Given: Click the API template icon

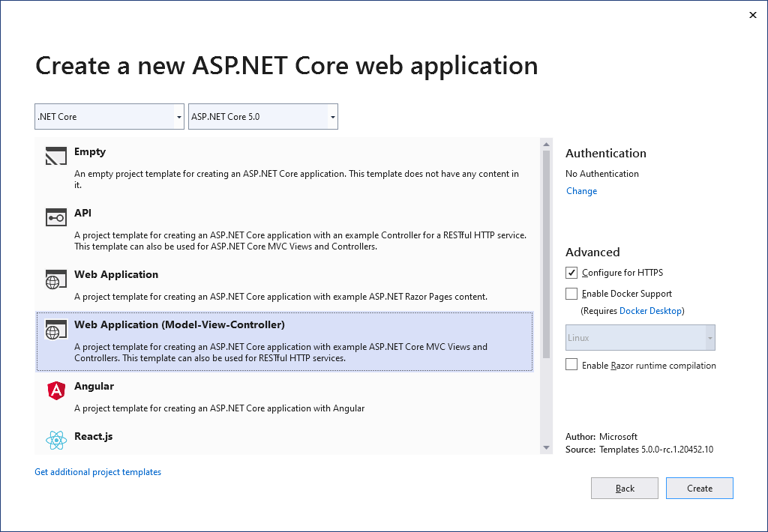Looking at the screenshot, I should coord(55,217).
